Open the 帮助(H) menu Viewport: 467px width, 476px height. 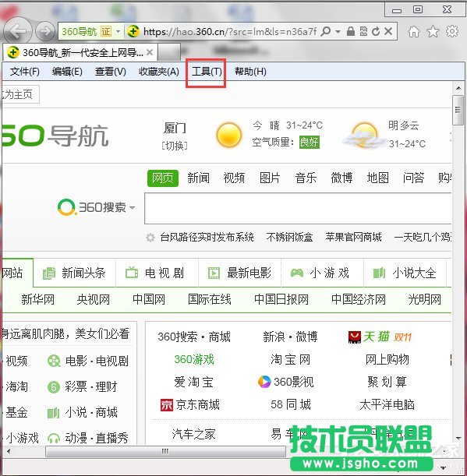pyautogui.click(x=250, y=72)
